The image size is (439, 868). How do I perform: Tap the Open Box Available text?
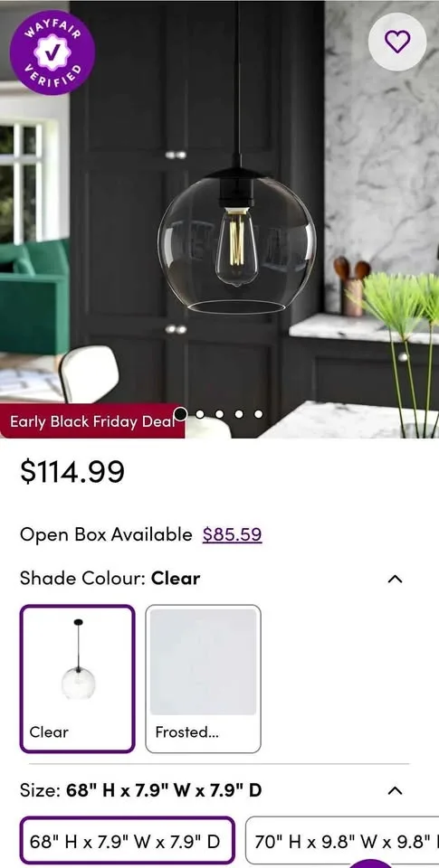(106, 534)
